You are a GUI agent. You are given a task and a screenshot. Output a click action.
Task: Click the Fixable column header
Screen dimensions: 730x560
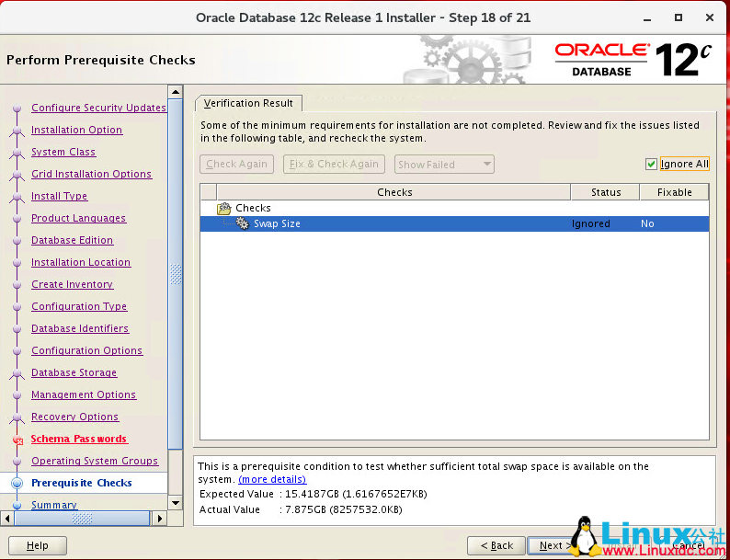tap(674, 192)
